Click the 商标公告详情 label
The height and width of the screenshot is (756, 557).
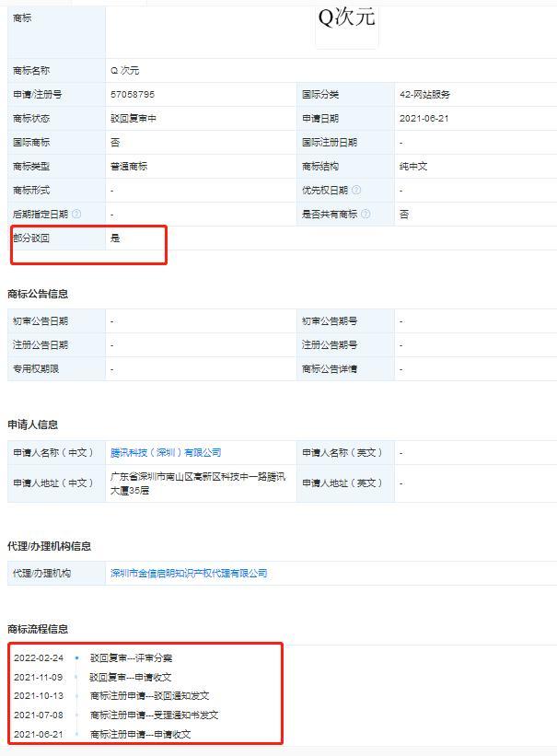point(330,369)
